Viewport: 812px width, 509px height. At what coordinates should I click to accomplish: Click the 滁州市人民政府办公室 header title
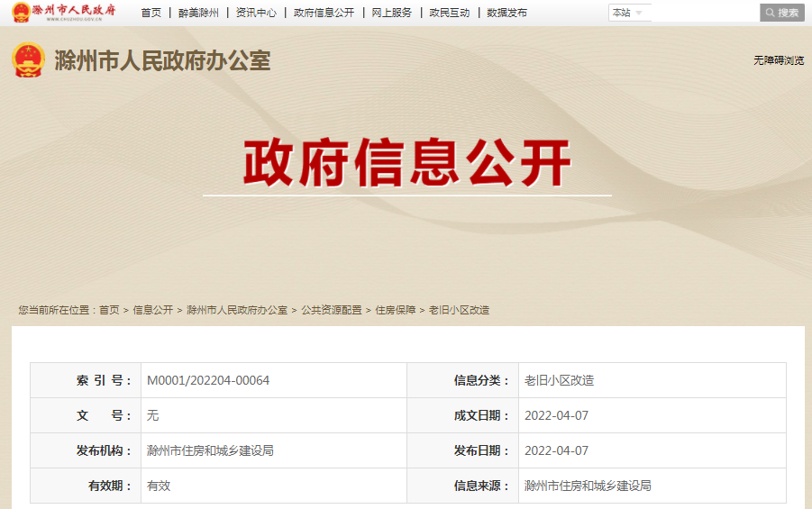point(162,60)
